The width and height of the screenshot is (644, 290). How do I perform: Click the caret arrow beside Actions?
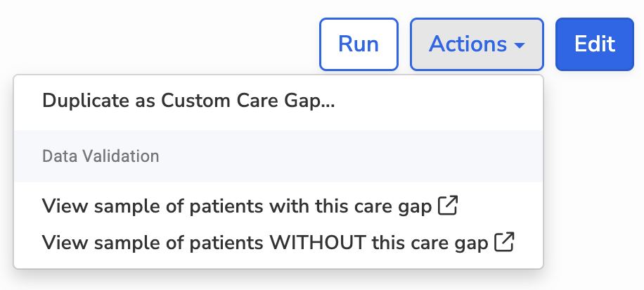520,46
